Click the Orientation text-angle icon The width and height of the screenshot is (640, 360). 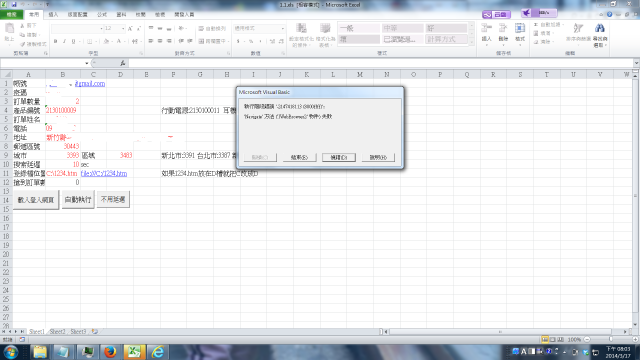[181, 29]
